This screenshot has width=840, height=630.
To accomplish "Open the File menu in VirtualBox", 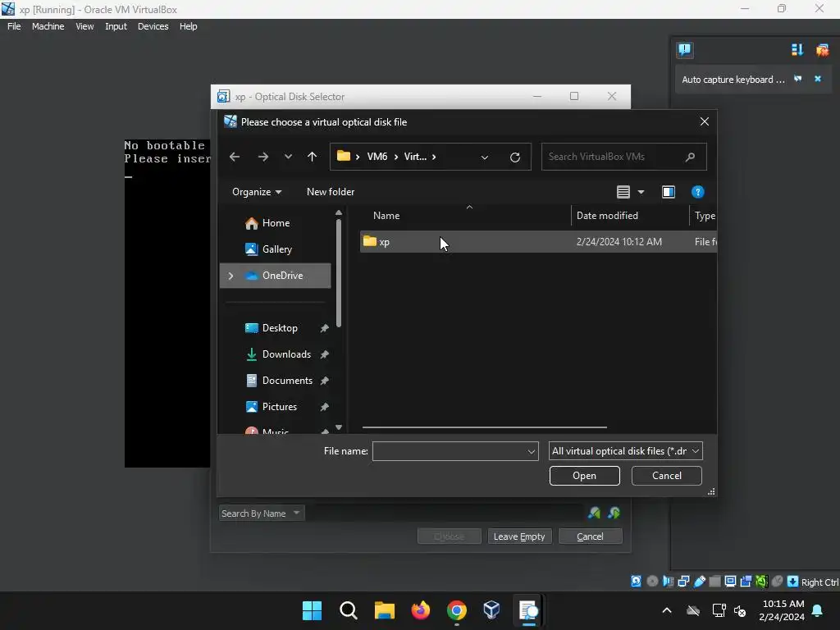I will [14, 26].
